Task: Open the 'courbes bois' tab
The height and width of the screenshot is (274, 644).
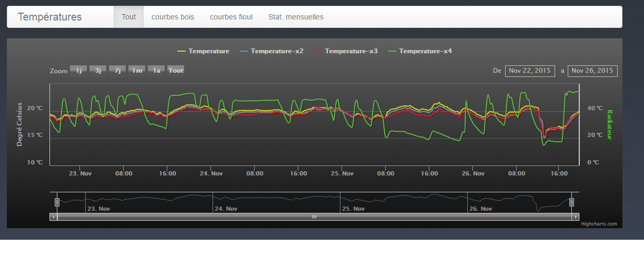Action: (173, 17)
